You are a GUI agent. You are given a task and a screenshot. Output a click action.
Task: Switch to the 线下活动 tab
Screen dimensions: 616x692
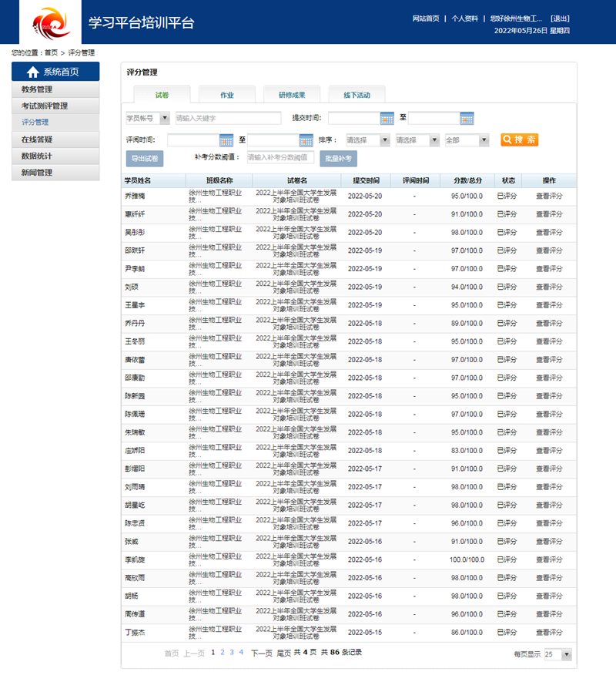tap(357, 95)
